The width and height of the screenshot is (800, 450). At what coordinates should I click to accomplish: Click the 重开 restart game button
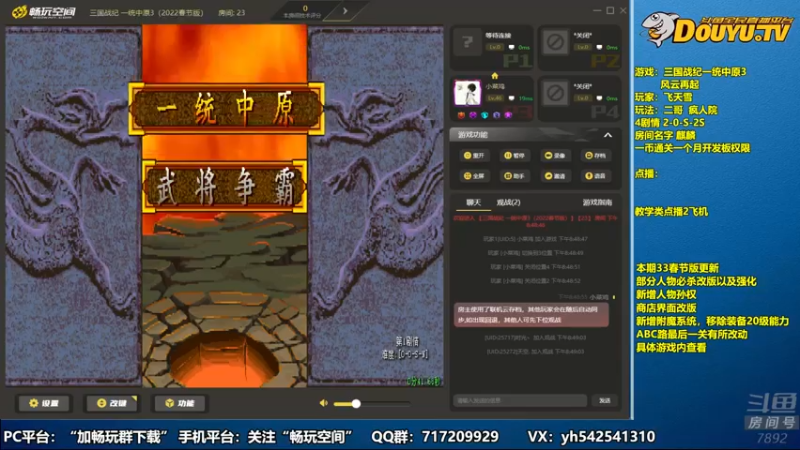point(474,156)
